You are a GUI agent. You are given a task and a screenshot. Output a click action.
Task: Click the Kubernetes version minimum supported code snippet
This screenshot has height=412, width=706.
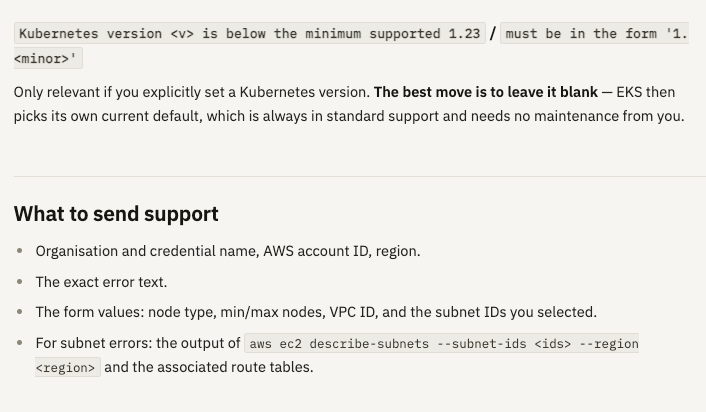(250, 33)
